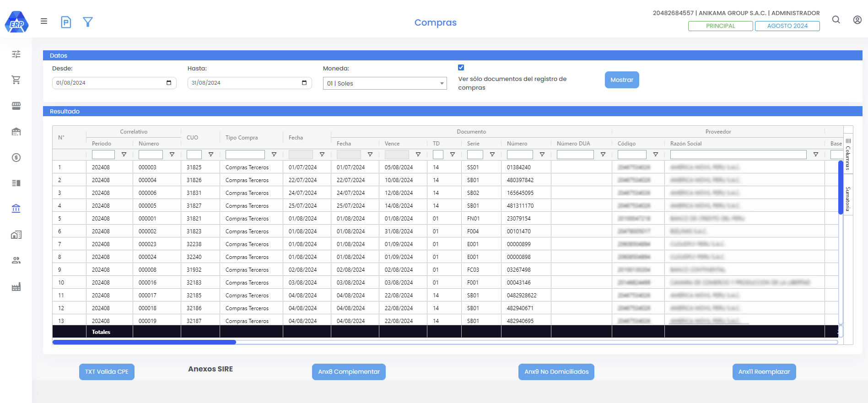Toggle 'Ver sólo documentos del registro de compras' checkbox
The width and height of the screenshot is (868, 403).
(x=461, y=68)
